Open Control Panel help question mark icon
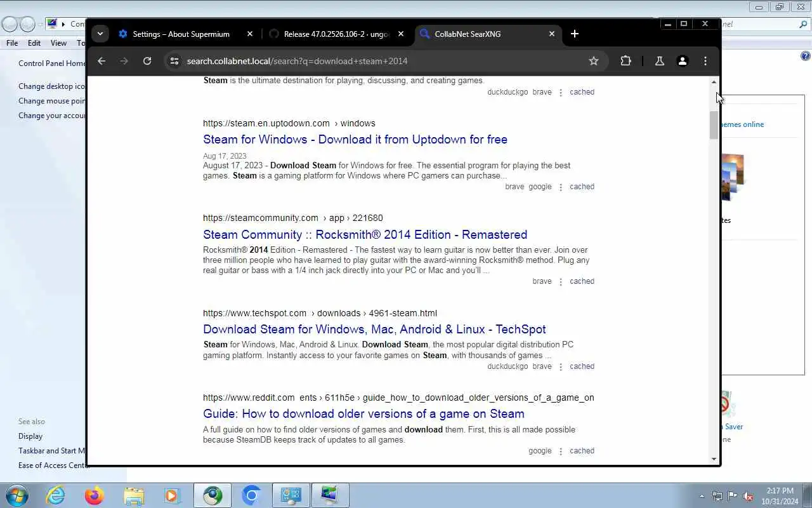The image size is (812, 508). click(806, 56)
